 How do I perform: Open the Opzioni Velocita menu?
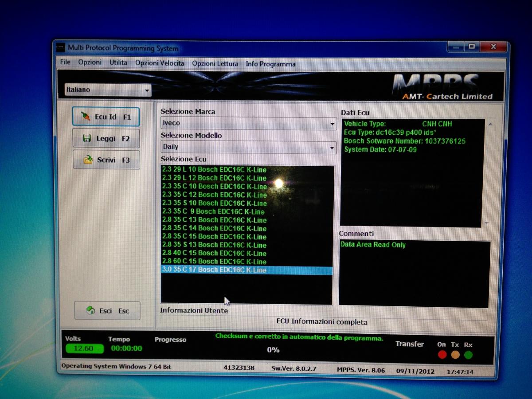[160, 63]
